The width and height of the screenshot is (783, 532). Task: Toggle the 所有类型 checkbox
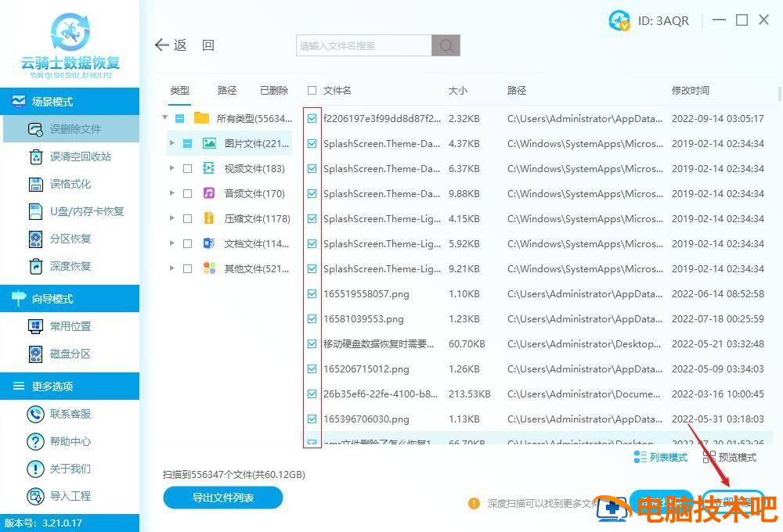click(x=180, y=119)
